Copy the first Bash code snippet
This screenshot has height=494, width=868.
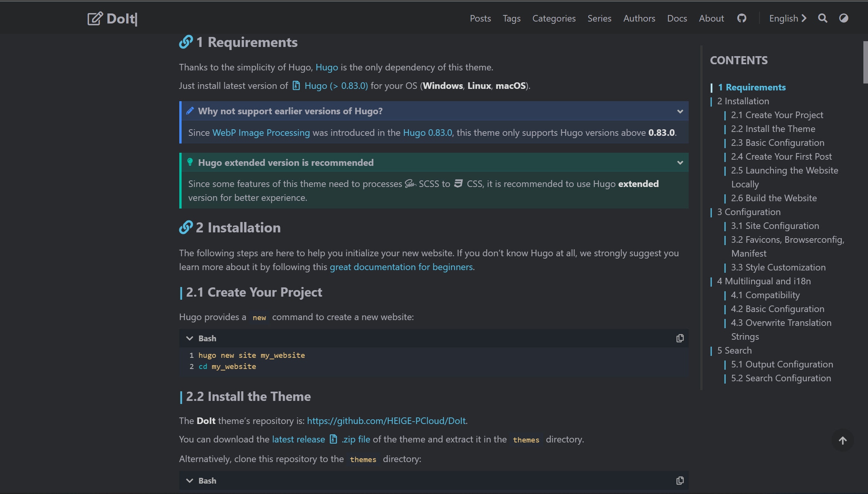pos(680,338)
